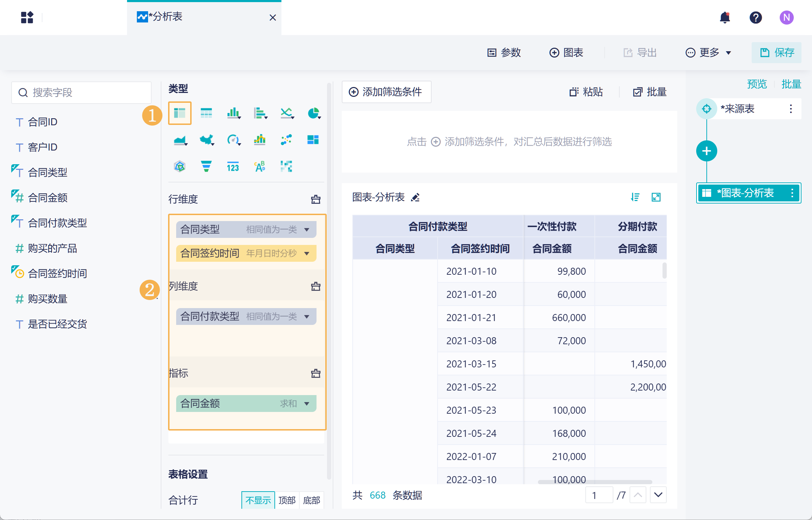Viewport: 812px width, 520px height.
Task: Expand chart to fullscreen with the expand icon
Action: tap(656, 197)
